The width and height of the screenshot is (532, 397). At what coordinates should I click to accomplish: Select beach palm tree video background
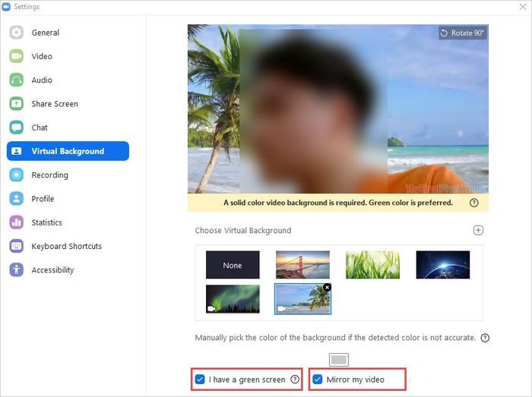pyautogui.click(x=302, y=299)
